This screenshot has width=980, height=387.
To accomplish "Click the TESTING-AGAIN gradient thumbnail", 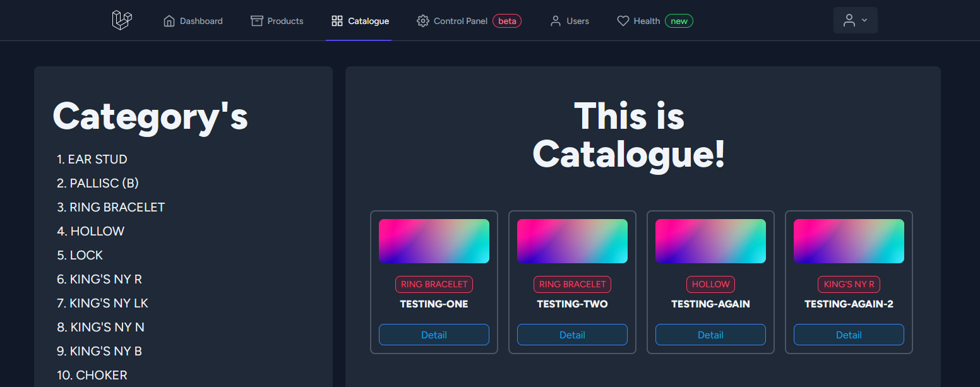I will tap(710, 241).
